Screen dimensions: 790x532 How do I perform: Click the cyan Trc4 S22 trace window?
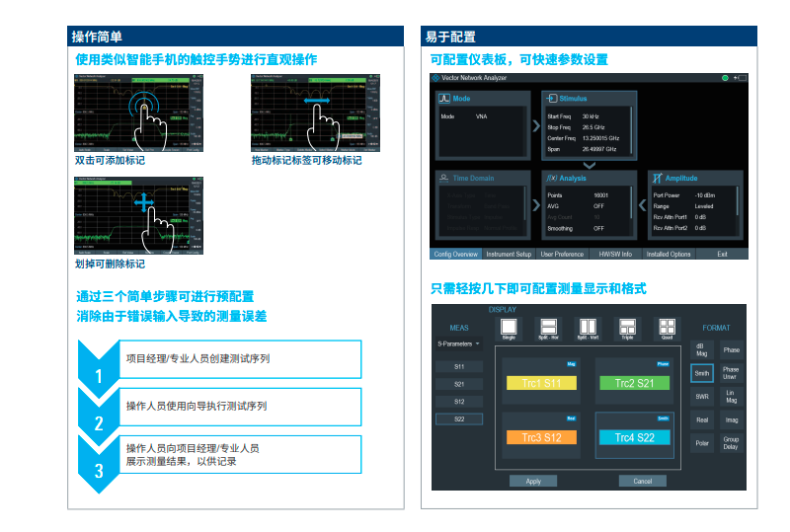pyautogui.click(x=635, y=436)
